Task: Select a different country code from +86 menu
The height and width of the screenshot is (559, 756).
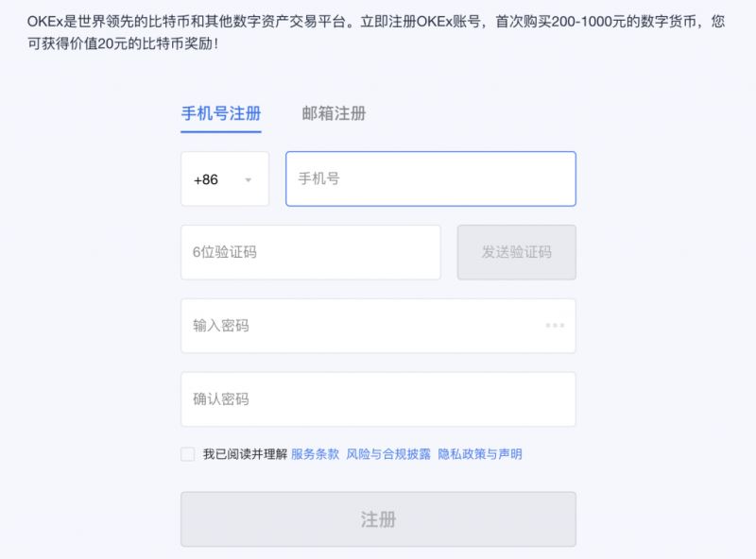Action: pos(224,179)
